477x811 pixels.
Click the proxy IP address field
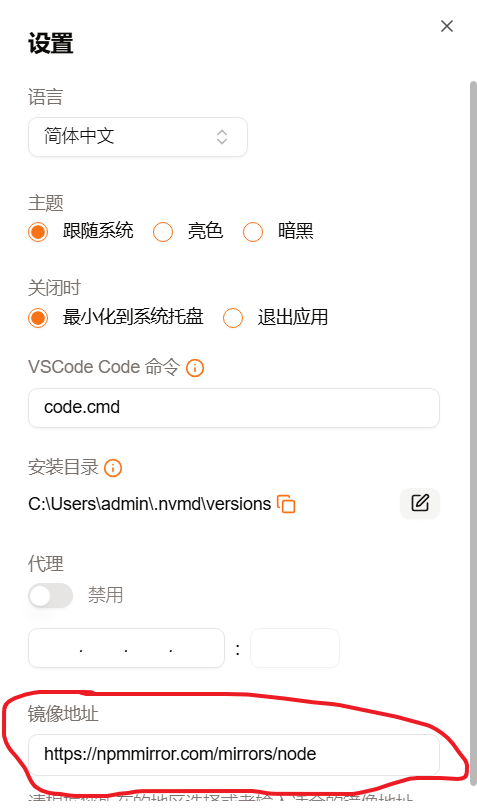pyautogui.click(x=126, y=648)
